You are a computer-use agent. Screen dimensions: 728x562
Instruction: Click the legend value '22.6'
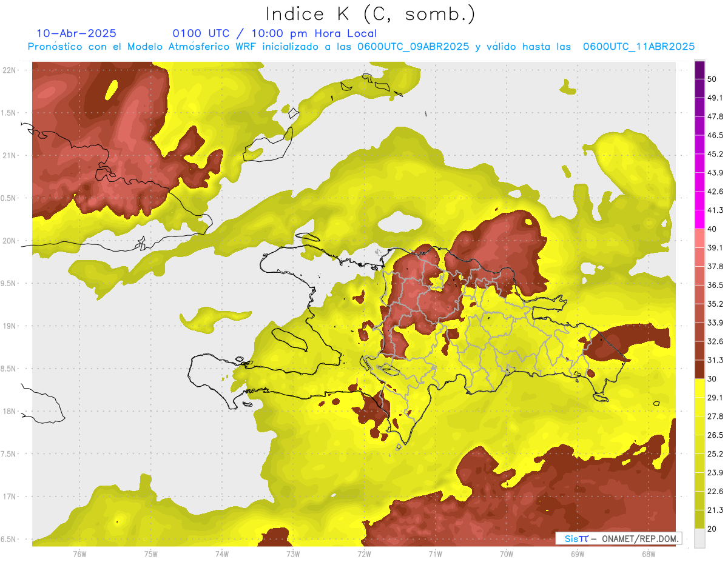[715, 491]
